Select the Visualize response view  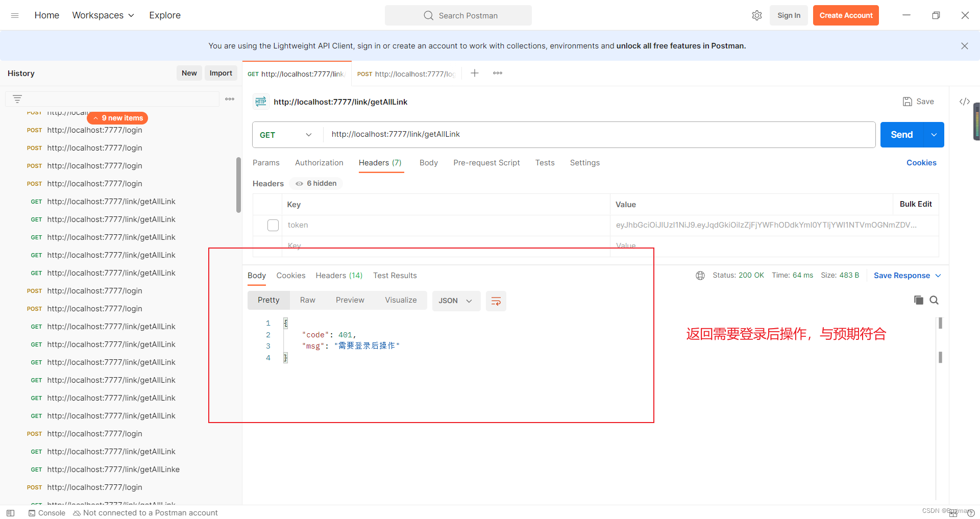click(401, 300)
